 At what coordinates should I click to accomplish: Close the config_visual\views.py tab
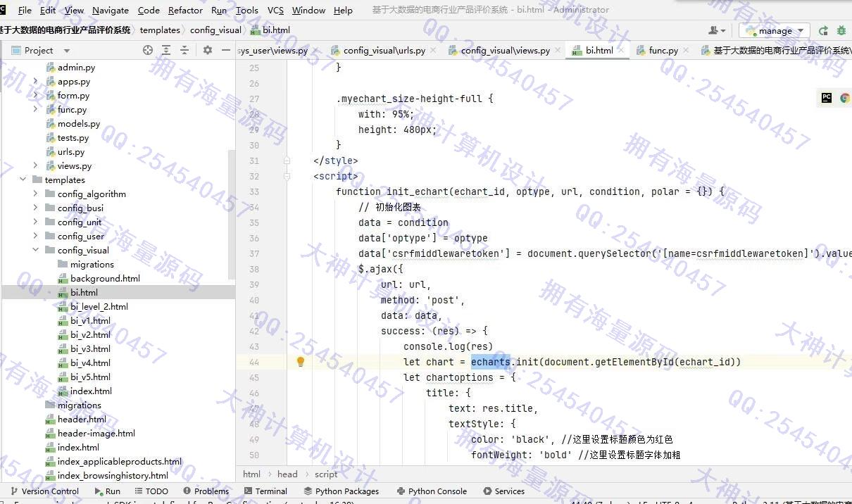(558, 51)
